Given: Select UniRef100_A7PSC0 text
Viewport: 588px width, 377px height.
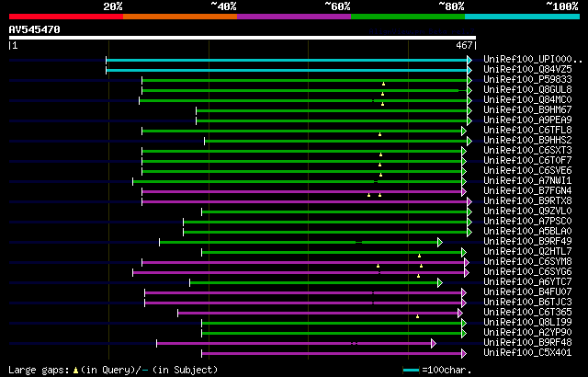Looking at the screenshot, I should (x=527, y=222).
